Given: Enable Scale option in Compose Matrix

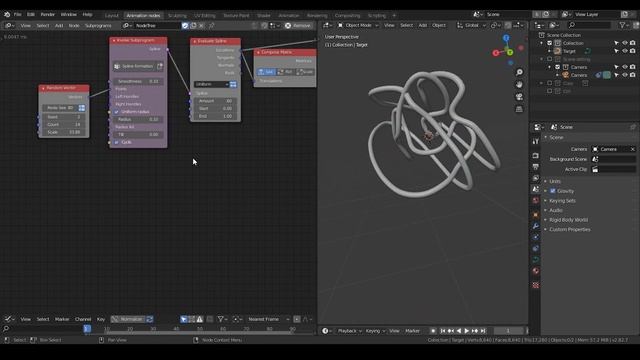Looking at the screenshot, I should pos(305,72).
